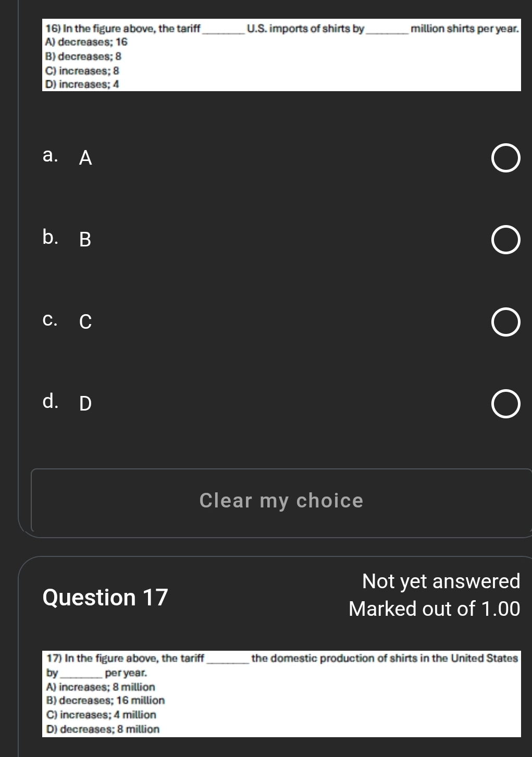Select the radio button for option B
The height and width of the screenshot is (757, 532).
[505, 240]
